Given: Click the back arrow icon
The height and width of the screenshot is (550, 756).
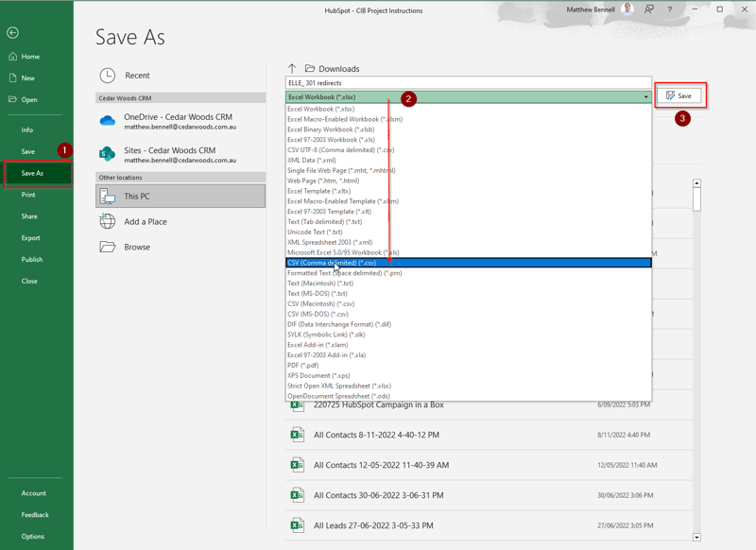Looking at the screenshot, I should click(x=13, y=33).
